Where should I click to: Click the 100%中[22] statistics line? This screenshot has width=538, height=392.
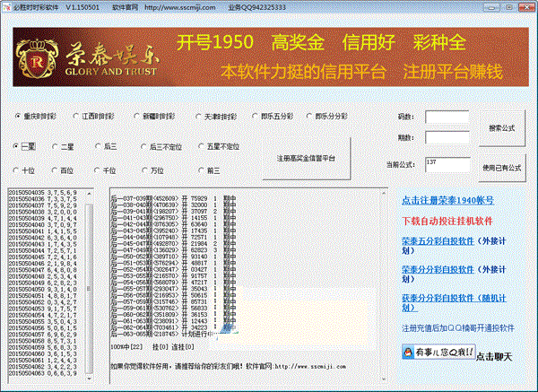click(152, 347)
